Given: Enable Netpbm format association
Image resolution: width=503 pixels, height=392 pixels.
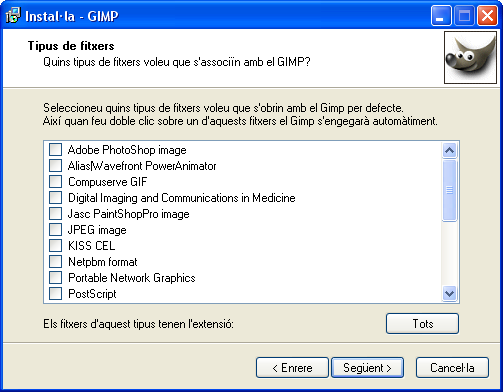Looking at the screenshot, I should click(x=55, y=262).
